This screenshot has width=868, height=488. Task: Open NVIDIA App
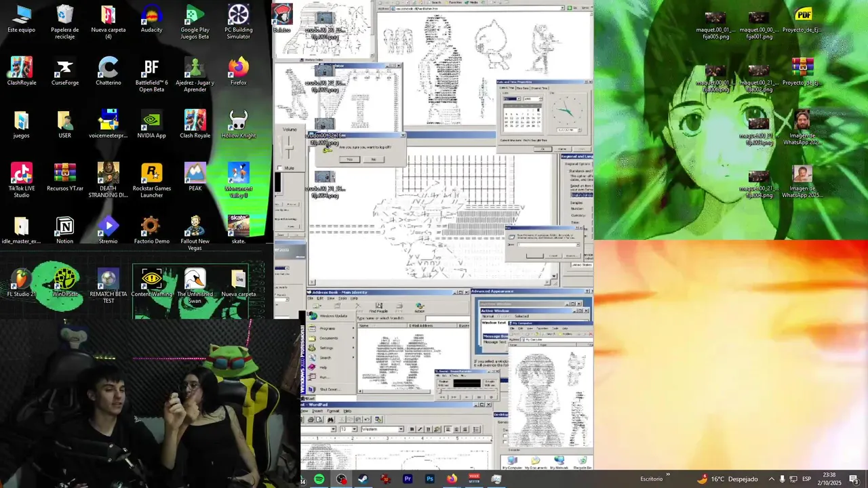[151, 125]
